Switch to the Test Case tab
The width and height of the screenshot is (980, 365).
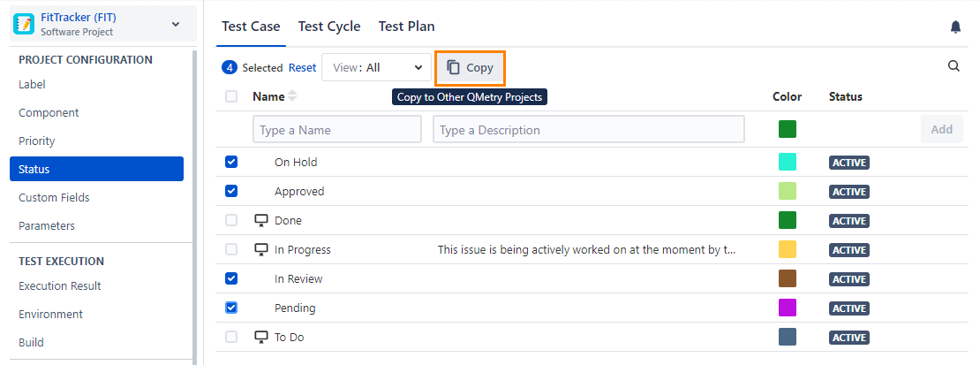coord(251,27)
